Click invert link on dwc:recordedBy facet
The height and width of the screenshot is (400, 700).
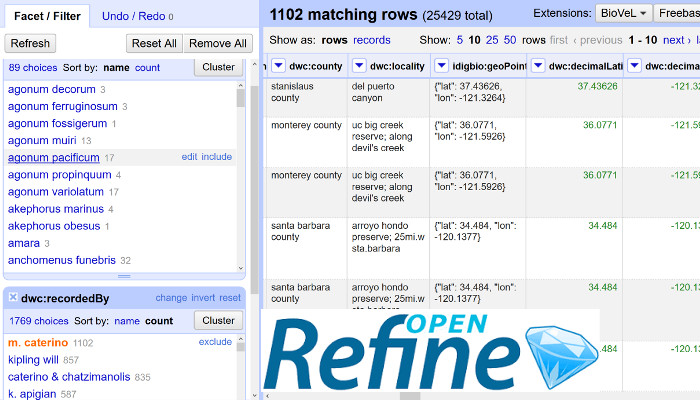coord(203,298)
